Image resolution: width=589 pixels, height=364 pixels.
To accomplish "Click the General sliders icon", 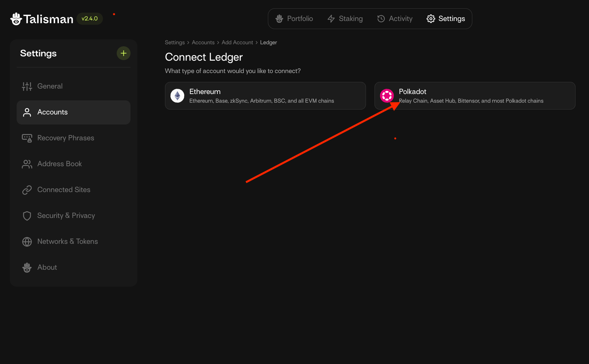I will point(27,86).
